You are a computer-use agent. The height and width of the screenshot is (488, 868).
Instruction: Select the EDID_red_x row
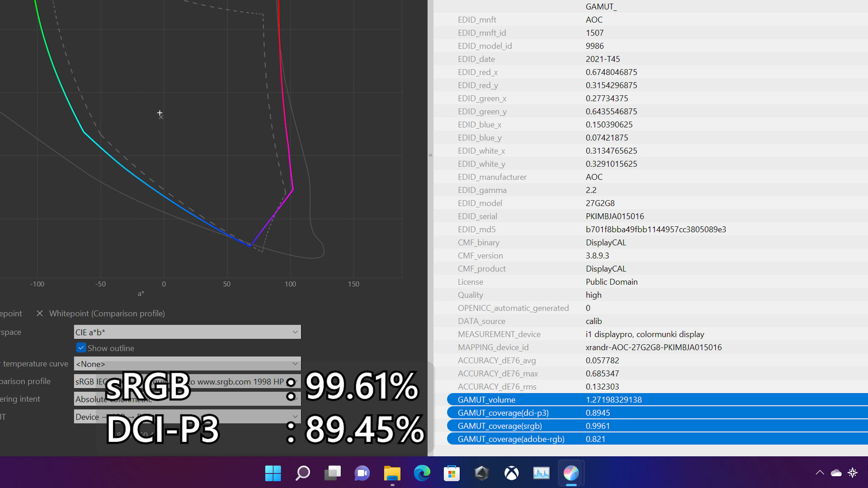(x=651, y=72)
